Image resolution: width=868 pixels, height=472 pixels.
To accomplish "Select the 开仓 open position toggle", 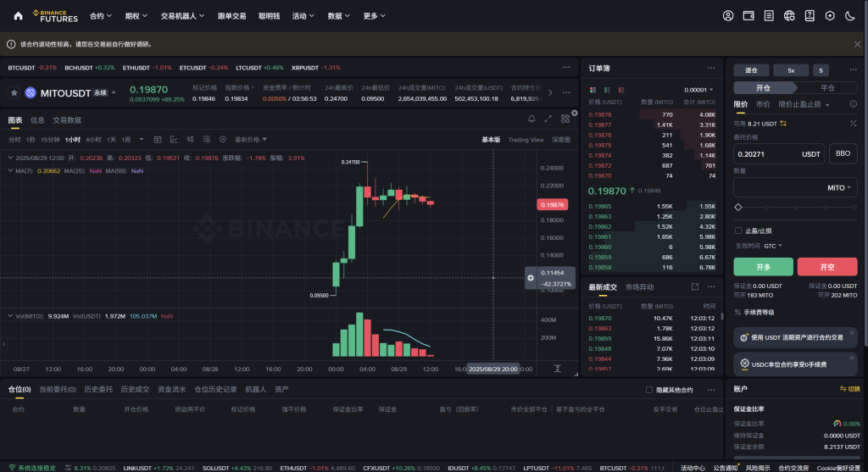I will tap(764, 87).
